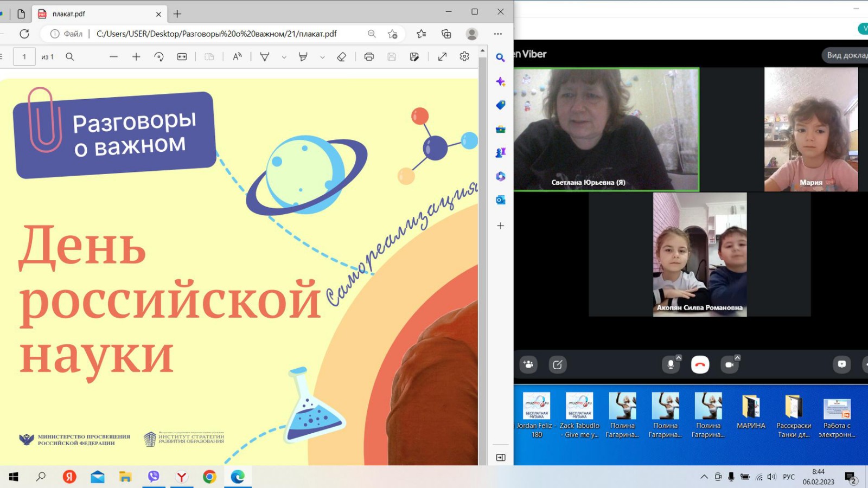Select the PDF Highlight tool
Image resolution: width=868 pixels, height=488 pixels.
303,56
